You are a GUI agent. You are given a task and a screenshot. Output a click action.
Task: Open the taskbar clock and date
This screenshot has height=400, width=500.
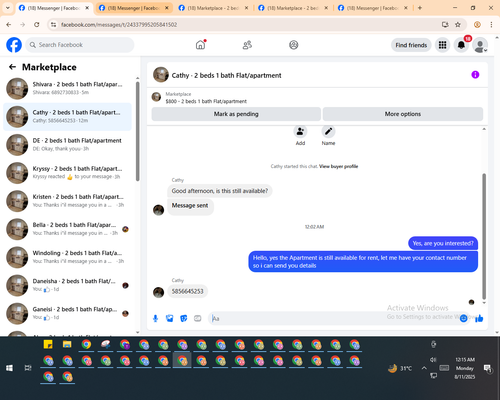[x=465, y=368]
